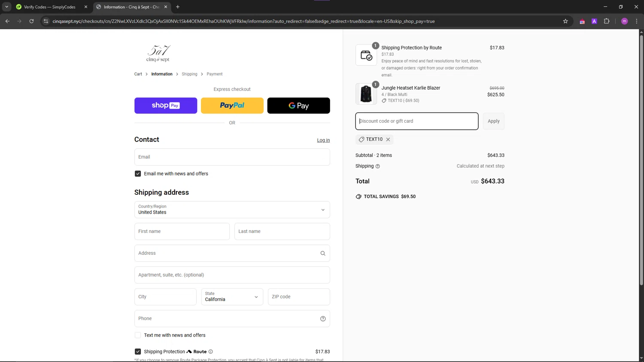Open the tab search dropdown arrow
The width and height of the screenshot is (644, 362).
6,7
